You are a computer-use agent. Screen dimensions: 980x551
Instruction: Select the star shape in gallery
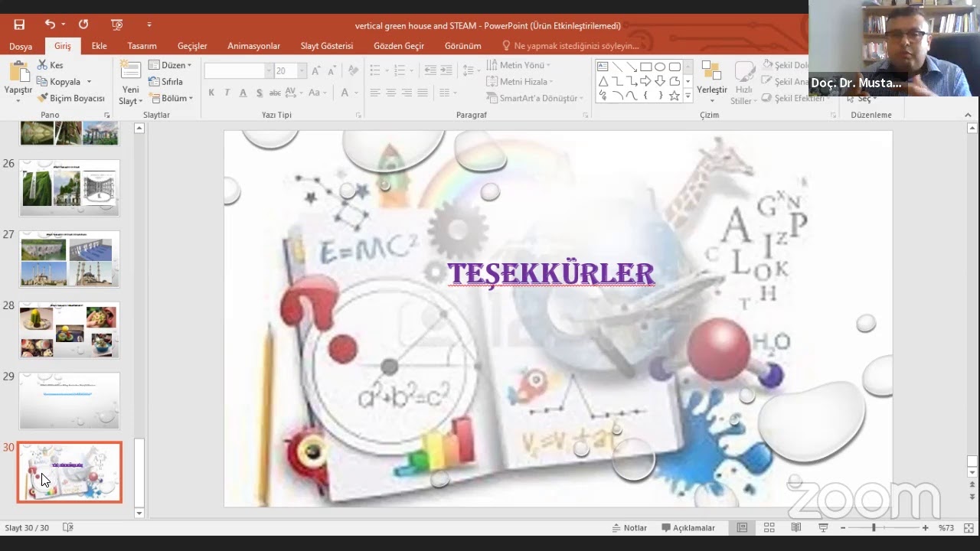pos(675,96)
